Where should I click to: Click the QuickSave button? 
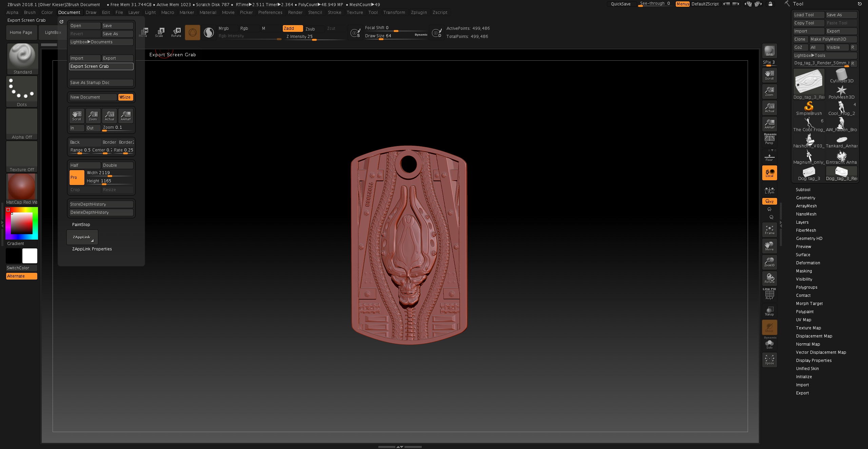[x=621, y=4]
